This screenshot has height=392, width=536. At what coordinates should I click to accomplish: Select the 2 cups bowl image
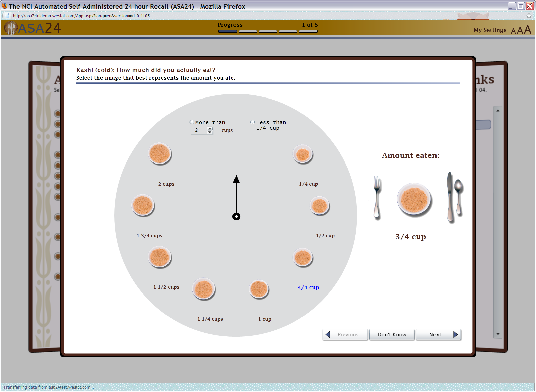coord(160,154)
